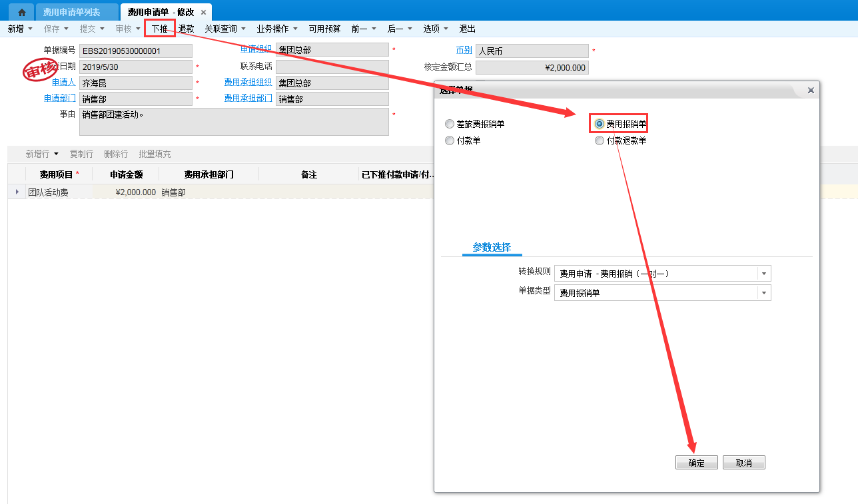Click the 确定 button in dialog
Screen dimensions: 858x504
pyautogui.click(x=696, y=463)
